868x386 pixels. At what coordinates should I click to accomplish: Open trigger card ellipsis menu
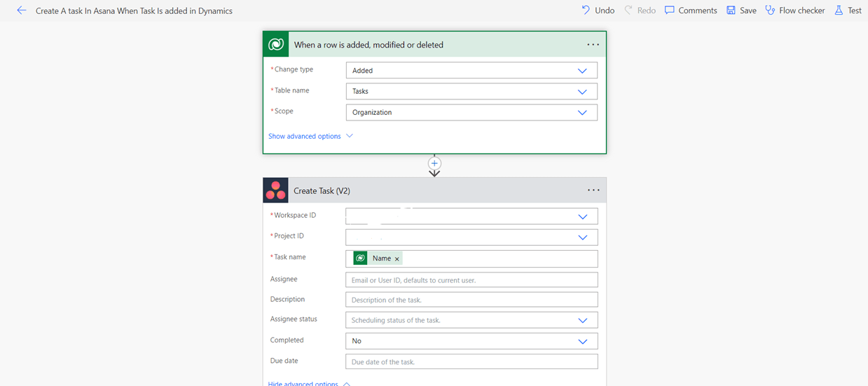593,45
